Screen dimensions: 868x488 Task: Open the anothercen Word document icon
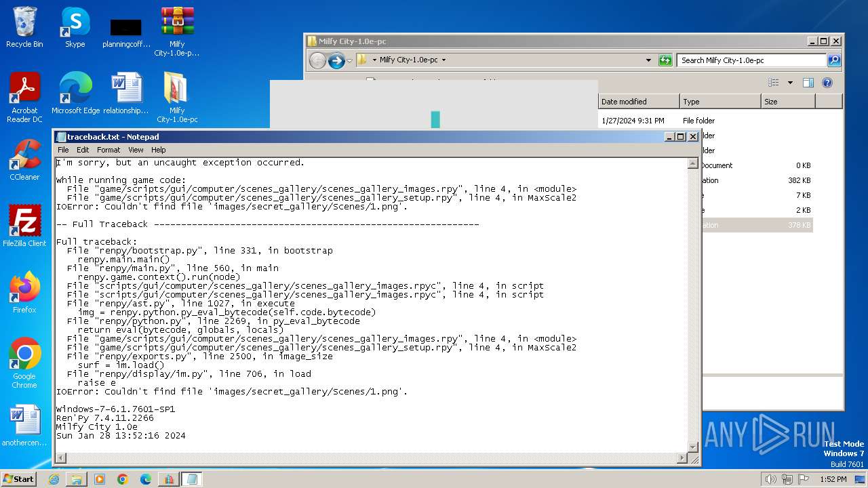coord(24,426)
